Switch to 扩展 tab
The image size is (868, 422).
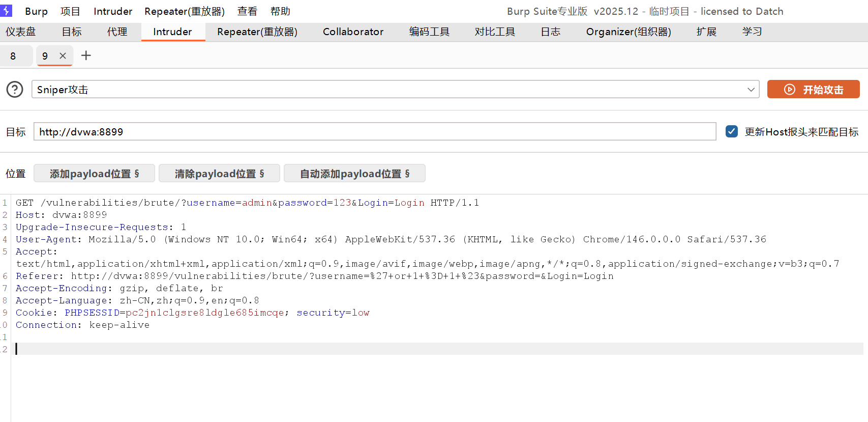click(x=706, y=32)
